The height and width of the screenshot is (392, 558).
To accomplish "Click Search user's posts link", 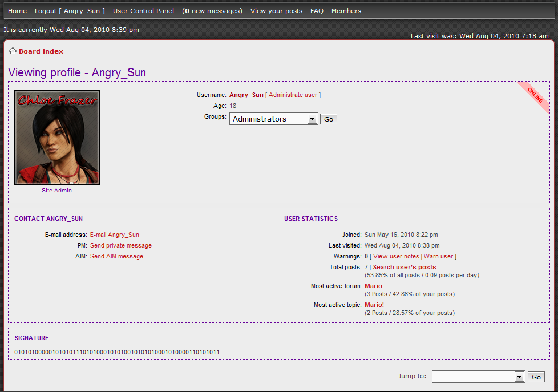I will tap(404, 267).
